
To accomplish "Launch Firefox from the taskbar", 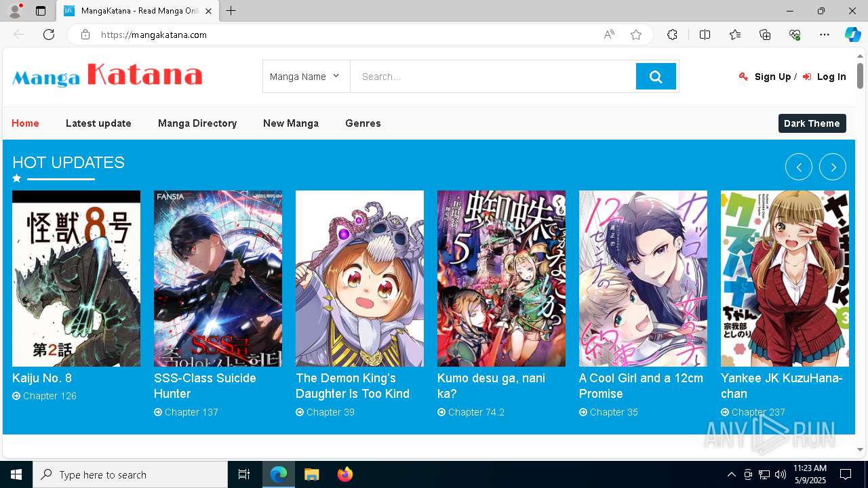I will (345, 474).
